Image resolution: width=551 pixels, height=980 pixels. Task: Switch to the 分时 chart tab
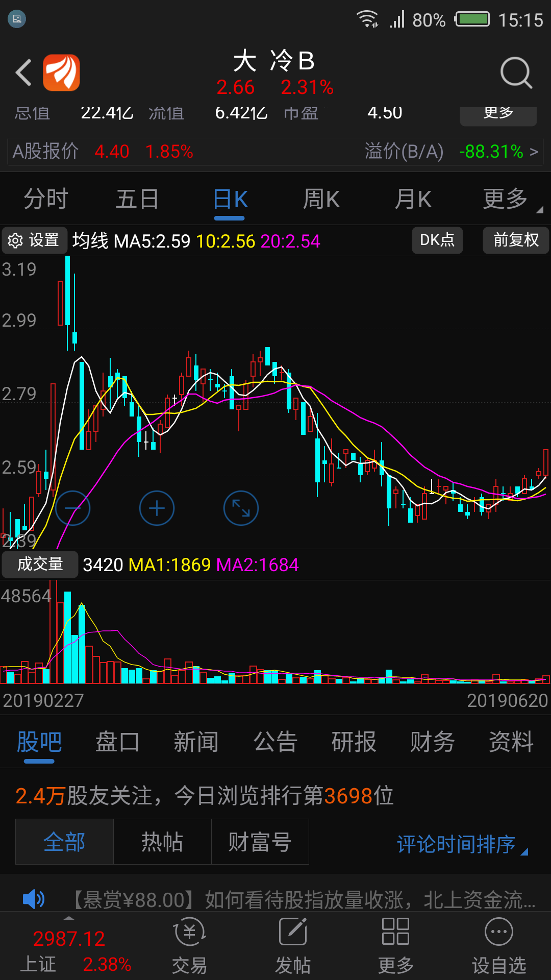46,199
